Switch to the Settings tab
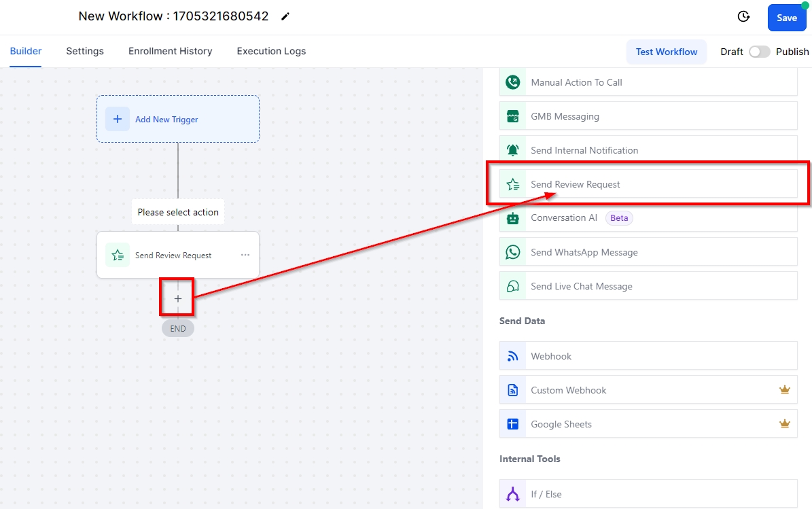 pyautogui.click(x=85, y=51)
